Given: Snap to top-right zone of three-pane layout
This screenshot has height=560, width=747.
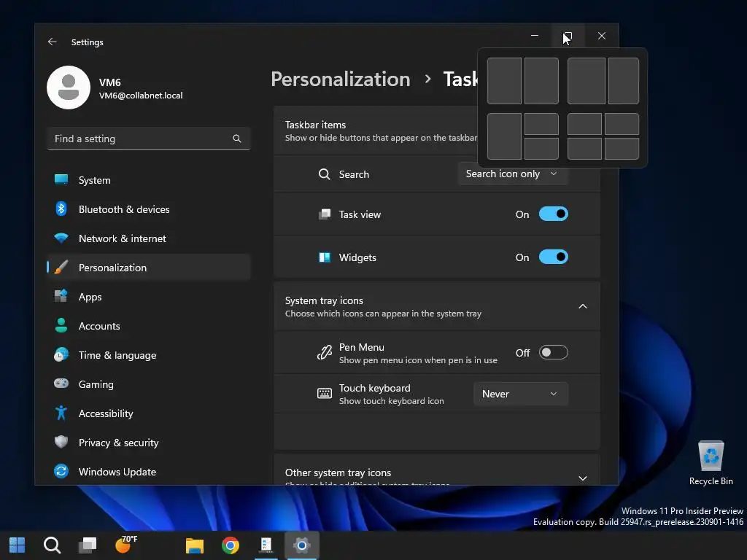Looking at the screenshot, I should pyautogui.click(x=541, y=124).
